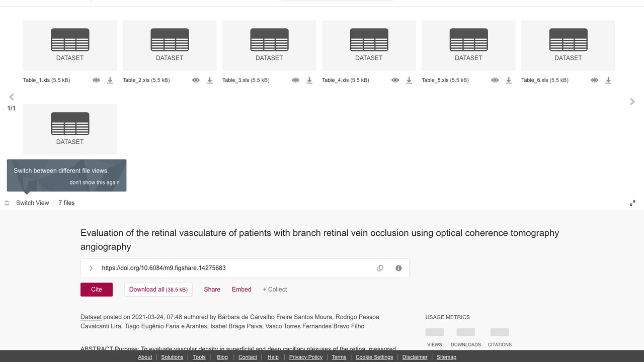Download the Table_4.xls file
The image size is (644, 362).
409,80
